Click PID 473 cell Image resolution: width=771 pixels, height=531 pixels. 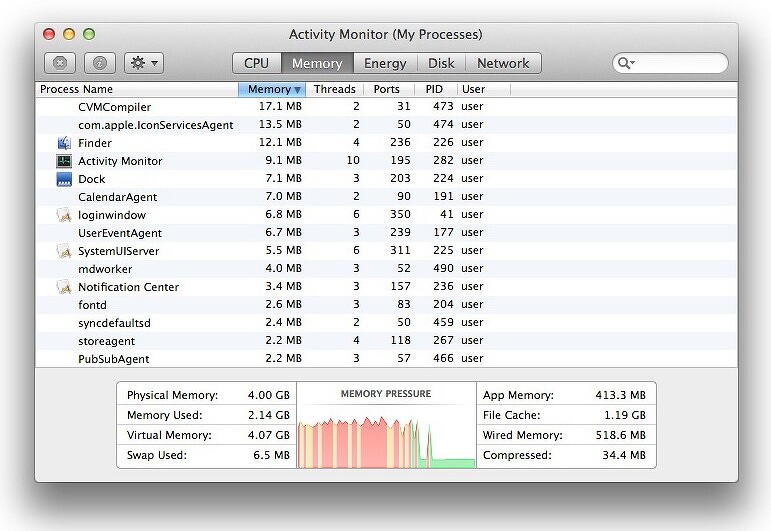tap(443, 106)
